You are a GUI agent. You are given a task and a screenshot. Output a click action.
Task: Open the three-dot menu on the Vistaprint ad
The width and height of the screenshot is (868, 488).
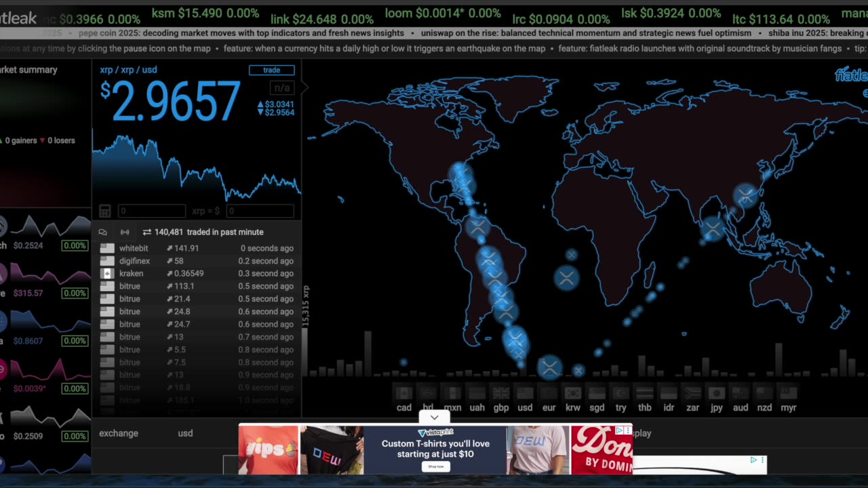pyautogui.click(x=627, y=430)
